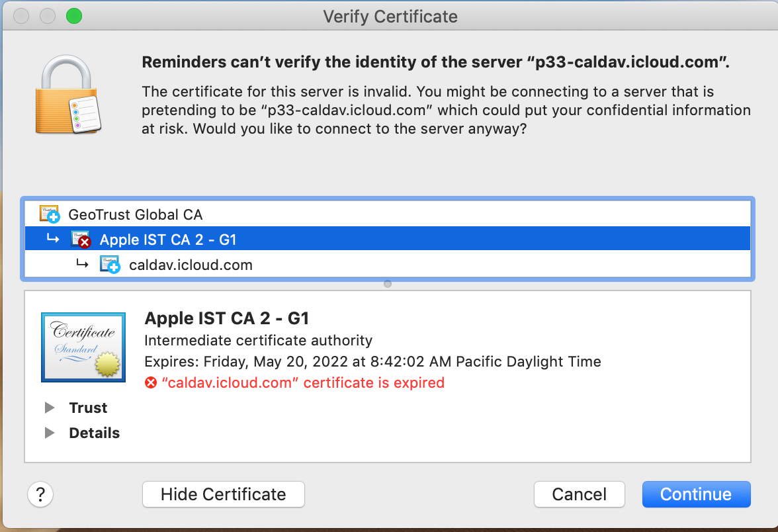Click the certificate expiration date text

click(x=372, y=362)
